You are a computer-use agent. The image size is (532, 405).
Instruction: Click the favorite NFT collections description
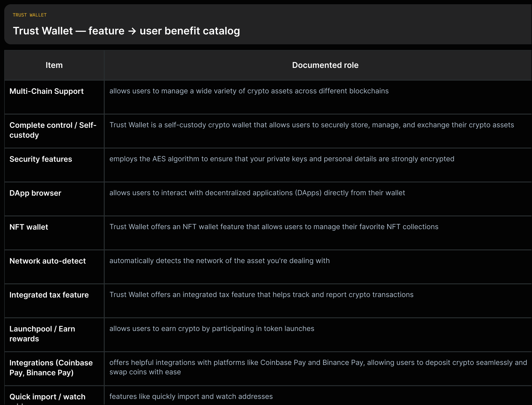[x=274, y=227]
